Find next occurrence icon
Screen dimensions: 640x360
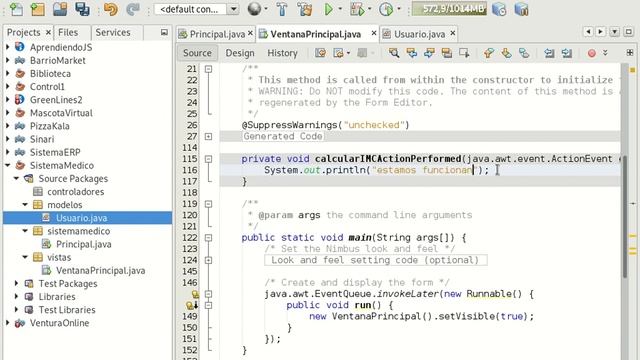[x=429, y=53]
